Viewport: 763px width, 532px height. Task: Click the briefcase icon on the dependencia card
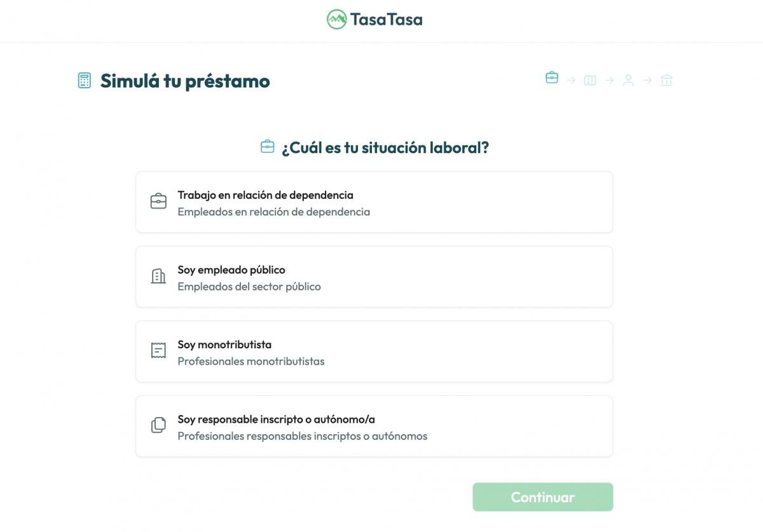[158, 201]
